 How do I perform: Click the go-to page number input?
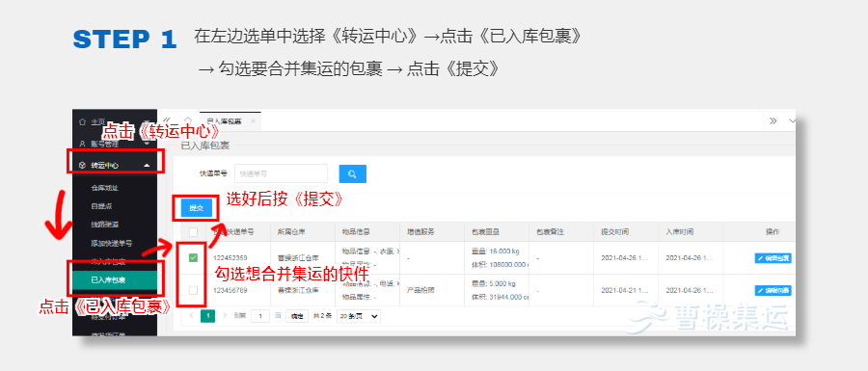tap(260, 316)
